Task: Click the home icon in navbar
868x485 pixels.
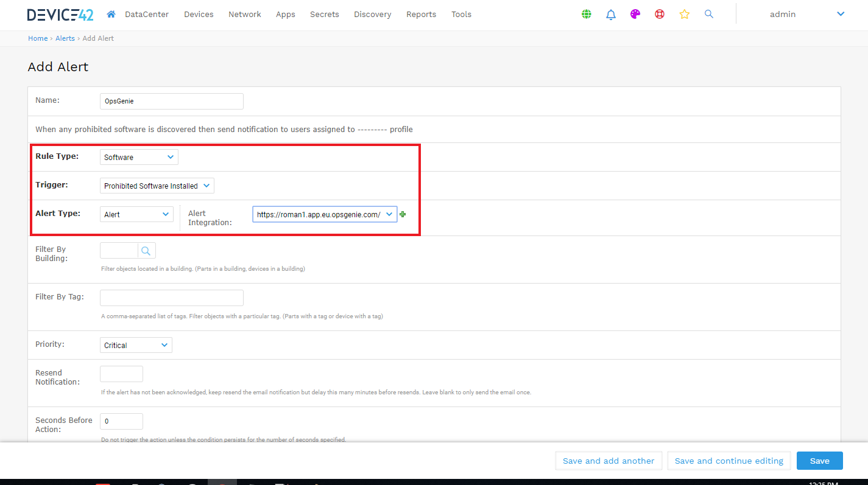Action: [x=111, y=14]
